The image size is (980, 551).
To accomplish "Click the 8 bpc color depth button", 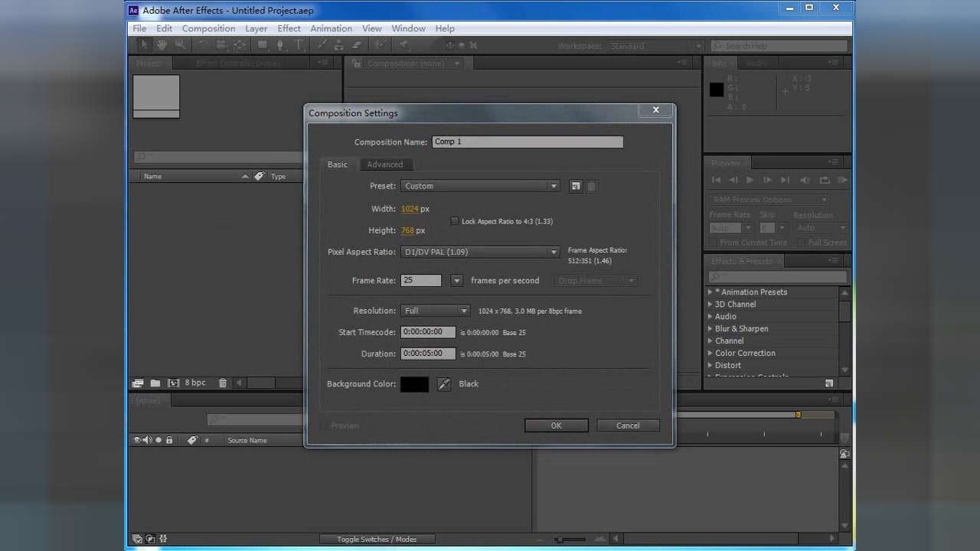I will [x=194, y=383].
